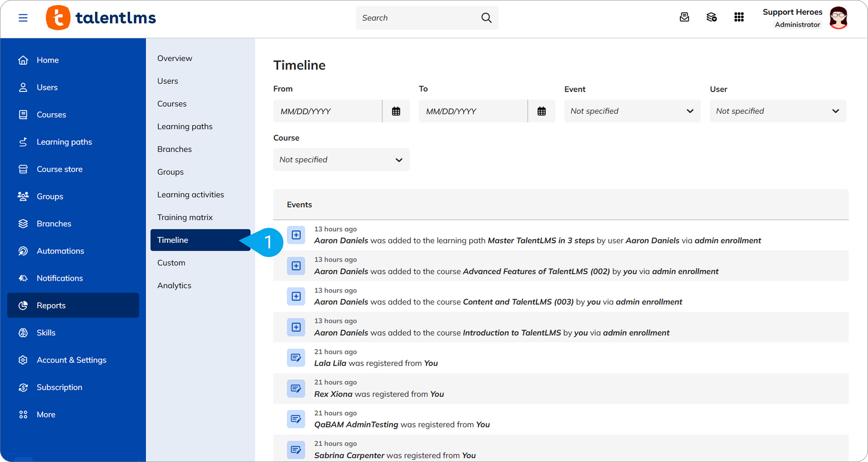Open the From date calendar picker
868x462 pixels.
396,111
